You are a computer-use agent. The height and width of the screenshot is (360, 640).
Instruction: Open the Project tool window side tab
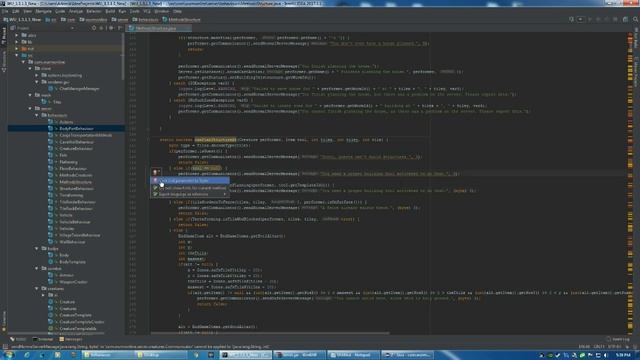4,36
